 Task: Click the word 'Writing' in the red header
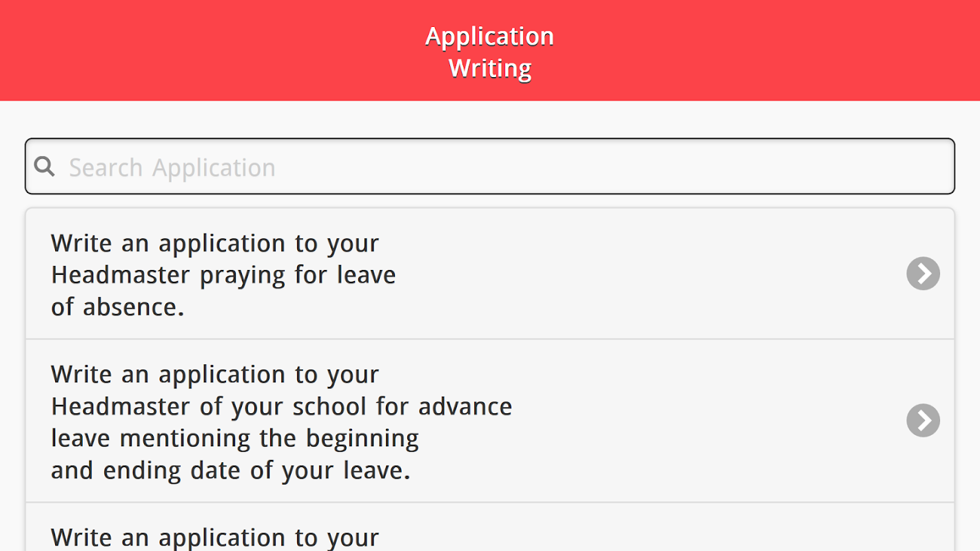point(490,69)
